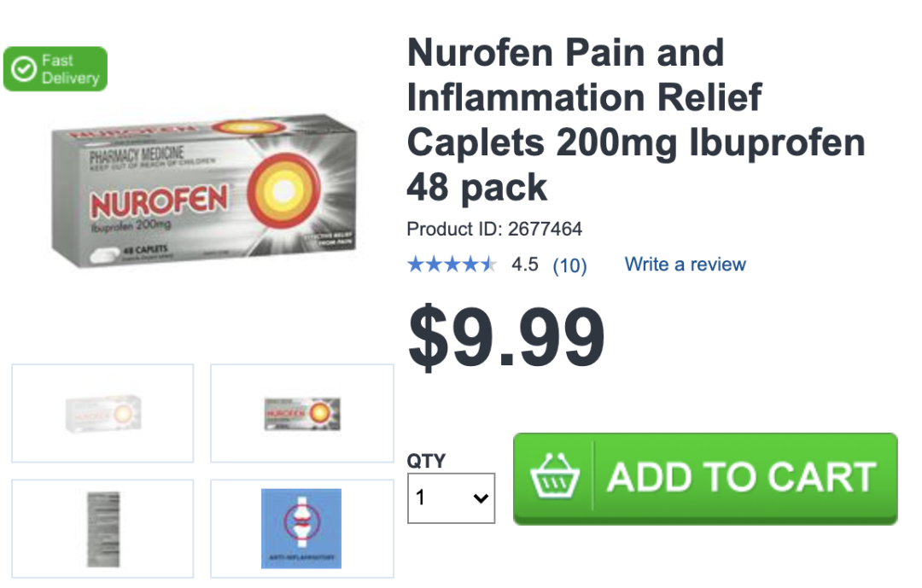Click the checkmark icon in Fast Delivery badge
922x588 pixels.
point(24,69)
